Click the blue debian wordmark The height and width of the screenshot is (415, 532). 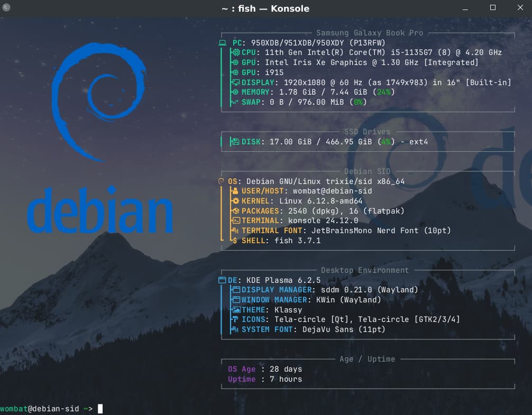pos(100,209)
